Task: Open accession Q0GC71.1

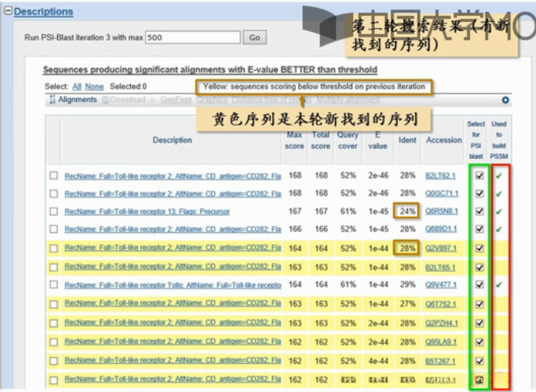Action: coord(442,193)
